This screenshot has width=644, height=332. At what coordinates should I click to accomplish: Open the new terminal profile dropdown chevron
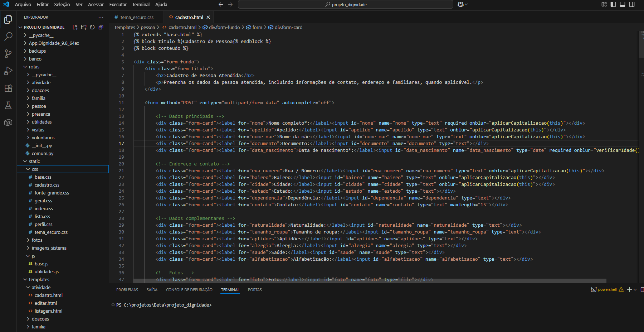pos(635,289)
